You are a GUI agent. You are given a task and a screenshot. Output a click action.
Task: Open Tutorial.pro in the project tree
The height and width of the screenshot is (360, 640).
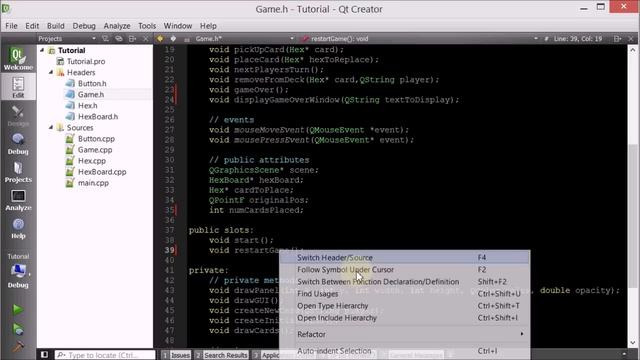tap(86, 61)
